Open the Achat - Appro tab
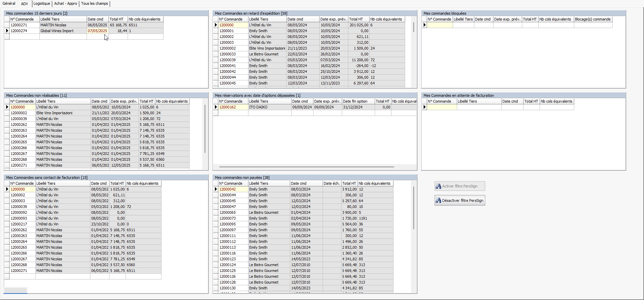Image resolution: width=644 pixels, height=300 pixels. click(65, 3)
